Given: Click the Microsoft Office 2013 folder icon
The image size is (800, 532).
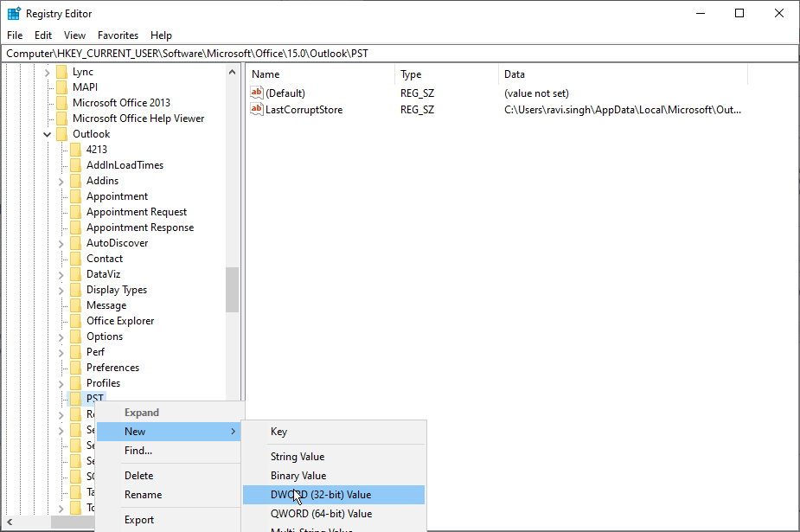Looking at the screenshot, I should [61, 103].
